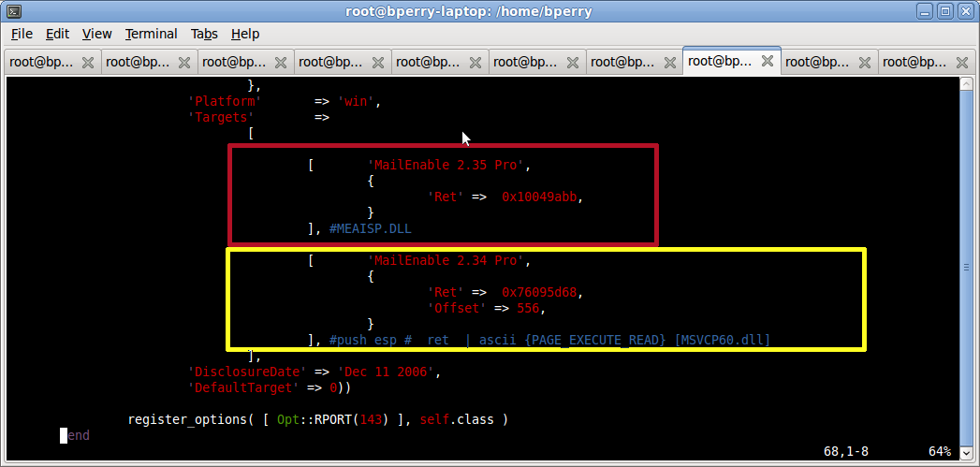This screenshot has width=980, height=467.
Task: Switch to the fifth terminal tab
Action: point(439,63)
